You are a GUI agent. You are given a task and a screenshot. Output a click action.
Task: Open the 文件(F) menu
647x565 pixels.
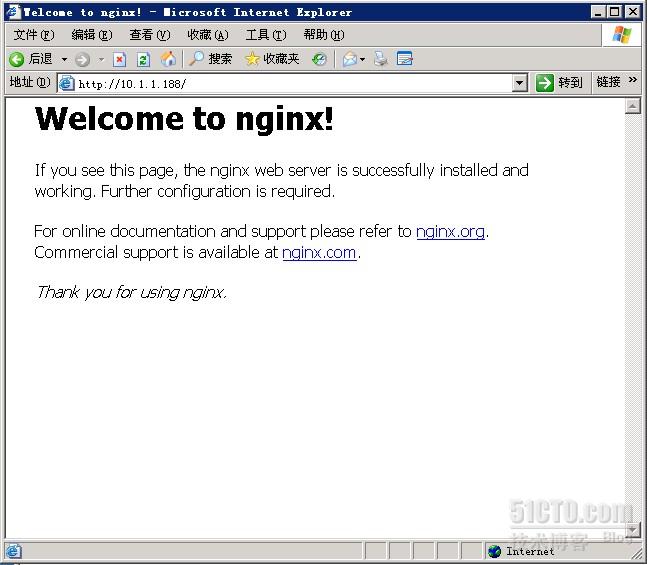click(x=33, y=35)
